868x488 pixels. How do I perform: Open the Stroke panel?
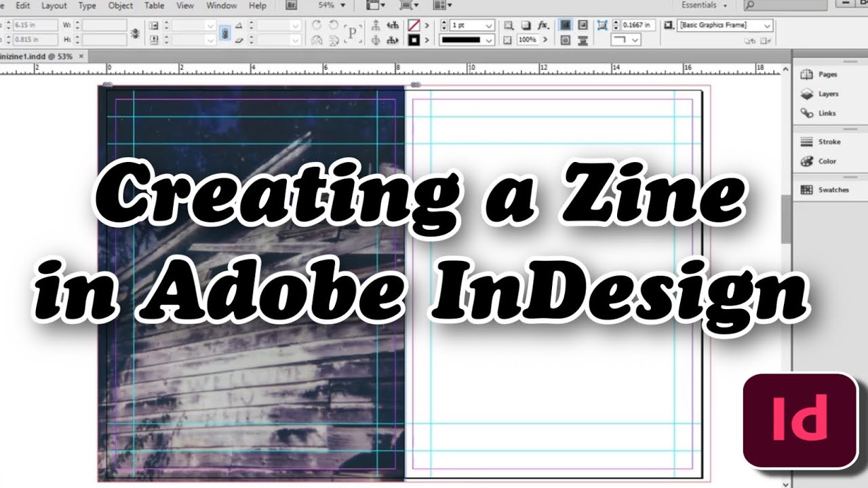821,142
